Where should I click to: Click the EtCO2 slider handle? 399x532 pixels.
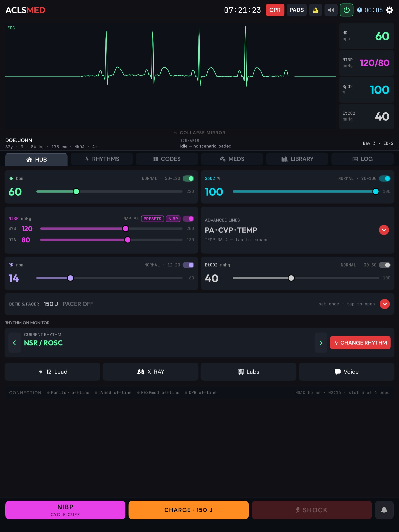[x=291, y=278]
